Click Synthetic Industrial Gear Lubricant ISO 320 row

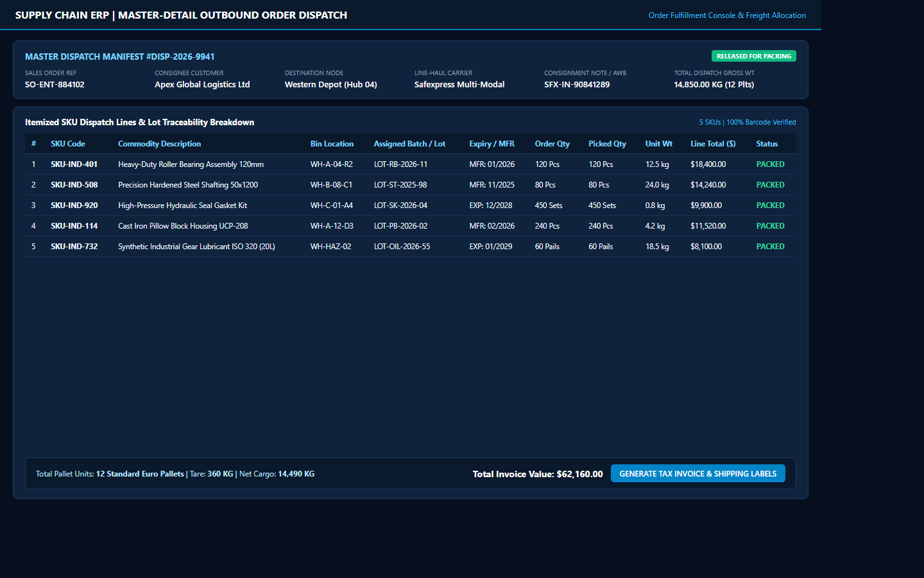pos(411,247)
